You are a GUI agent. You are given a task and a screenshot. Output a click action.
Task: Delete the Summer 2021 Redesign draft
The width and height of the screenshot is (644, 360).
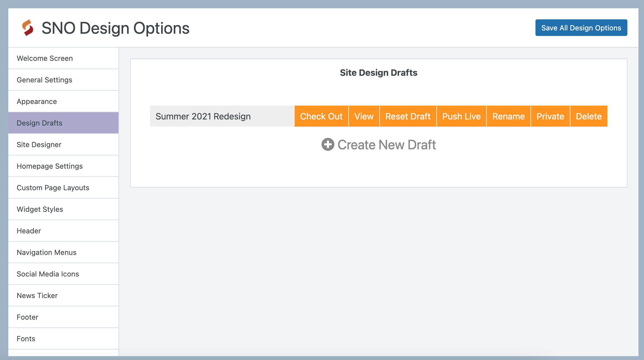589,116
